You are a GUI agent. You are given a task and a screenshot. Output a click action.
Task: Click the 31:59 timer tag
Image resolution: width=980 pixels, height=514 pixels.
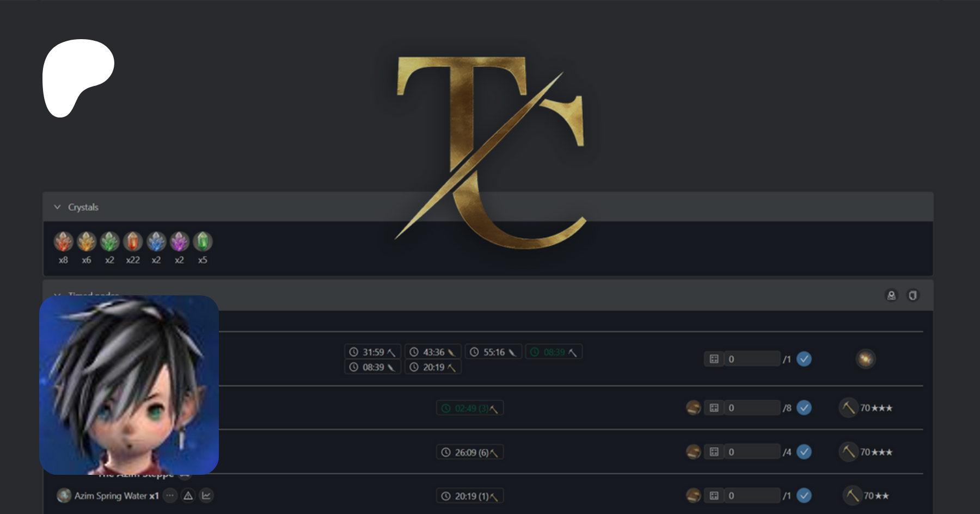(x=373, y=352)
